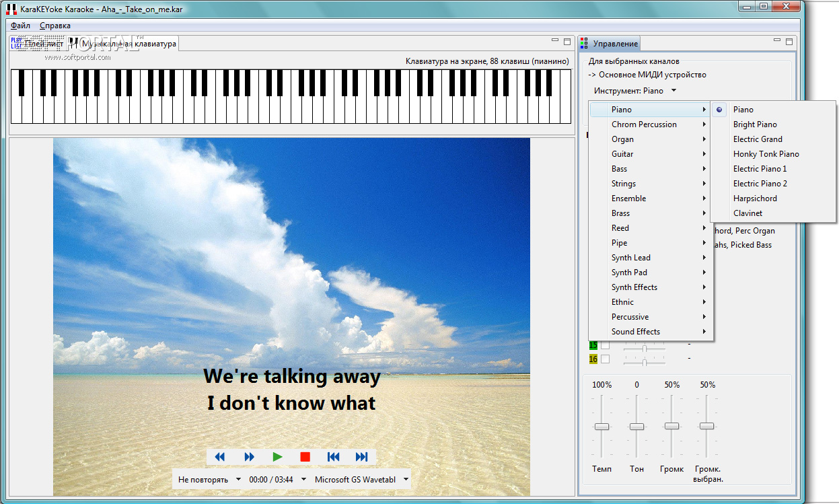The image size is (839, 504).
Task: Click the KaraKEYoke app icon in title bar
Action: [x=11, y=9]
